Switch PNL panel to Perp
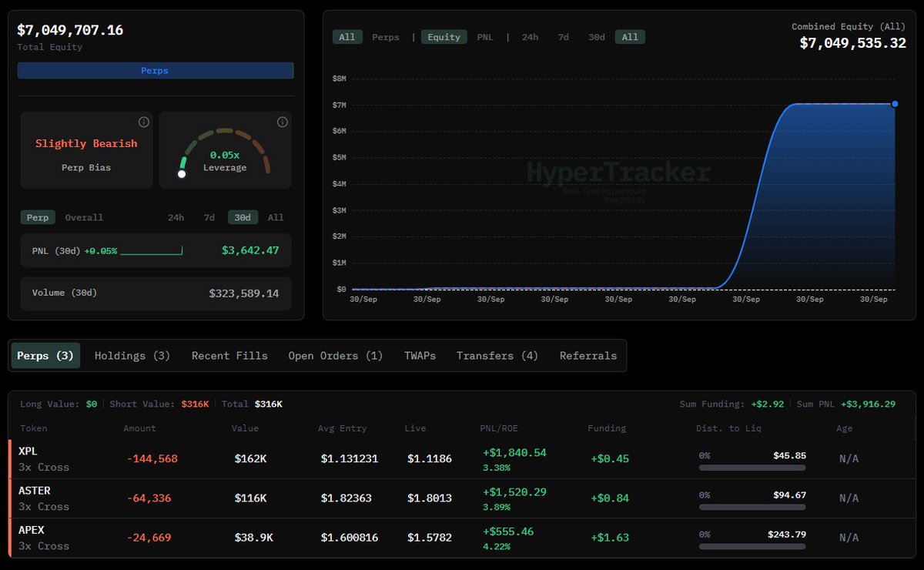 click(x=38, y=217)
